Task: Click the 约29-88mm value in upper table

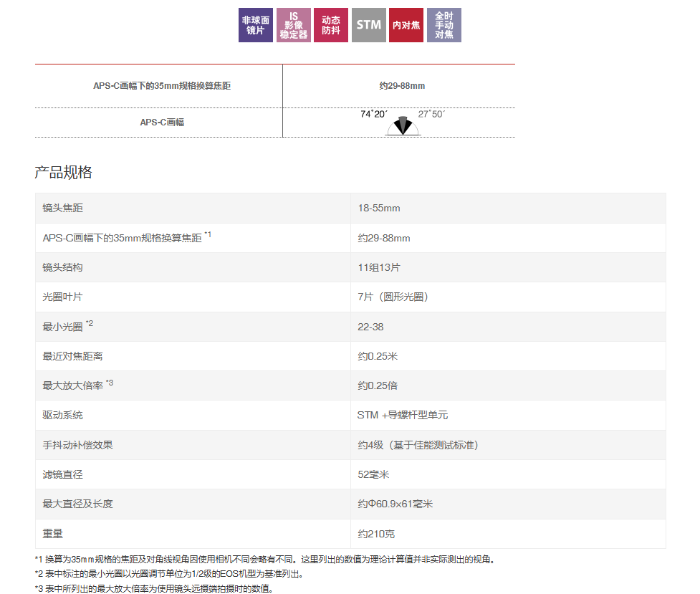Action: pos(402,86)
